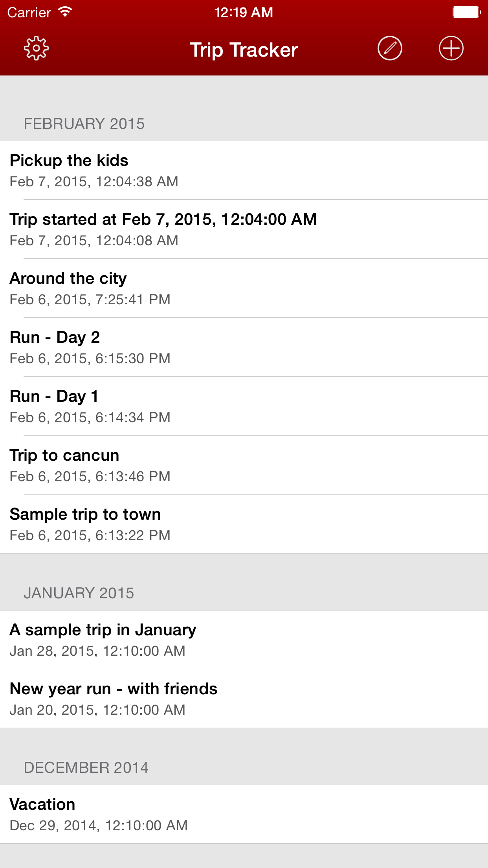Tap the battery indicator icon
The height and width of the screenshot is (868, 488).
pos(467,12)
